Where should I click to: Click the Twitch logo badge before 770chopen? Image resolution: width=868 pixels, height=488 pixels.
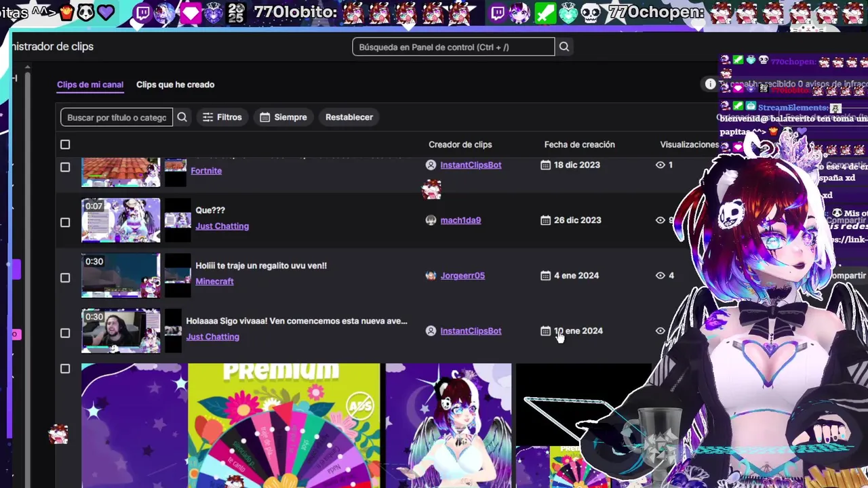point(498,13)
